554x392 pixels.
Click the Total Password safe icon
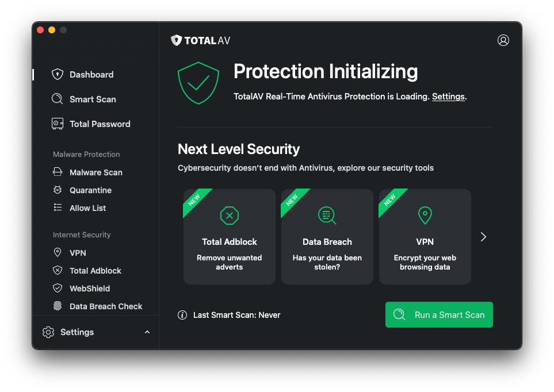(x=58, y=124)
